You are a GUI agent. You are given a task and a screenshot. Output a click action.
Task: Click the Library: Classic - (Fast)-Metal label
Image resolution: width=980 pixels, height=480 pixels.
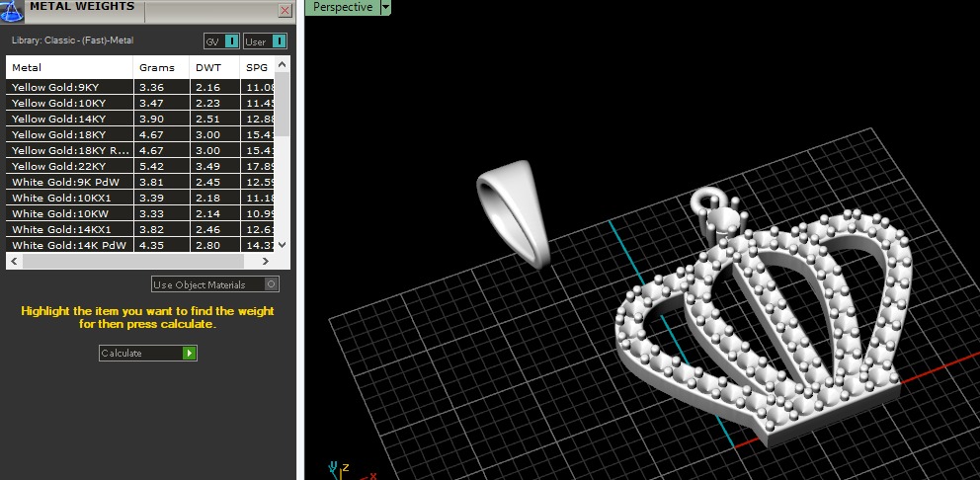[x=72, y=40]
